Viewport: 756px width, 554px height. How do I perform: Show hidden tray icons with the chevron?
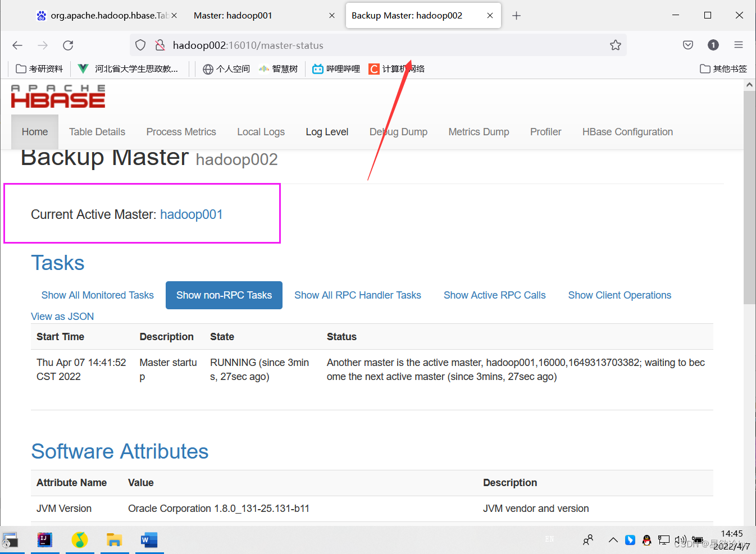pos(613,540)
